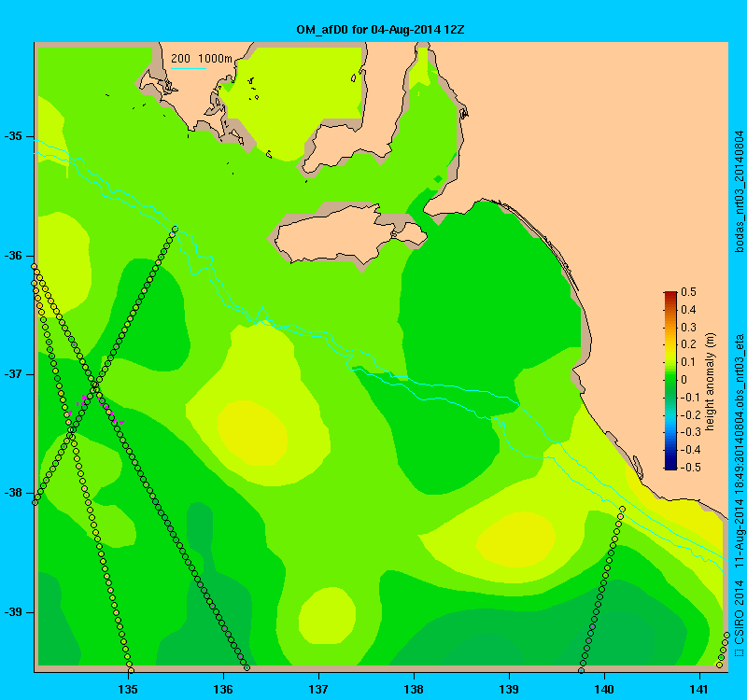
Task: Click the -0.3 value on the colorbar
Action: [x=690, y=432]
